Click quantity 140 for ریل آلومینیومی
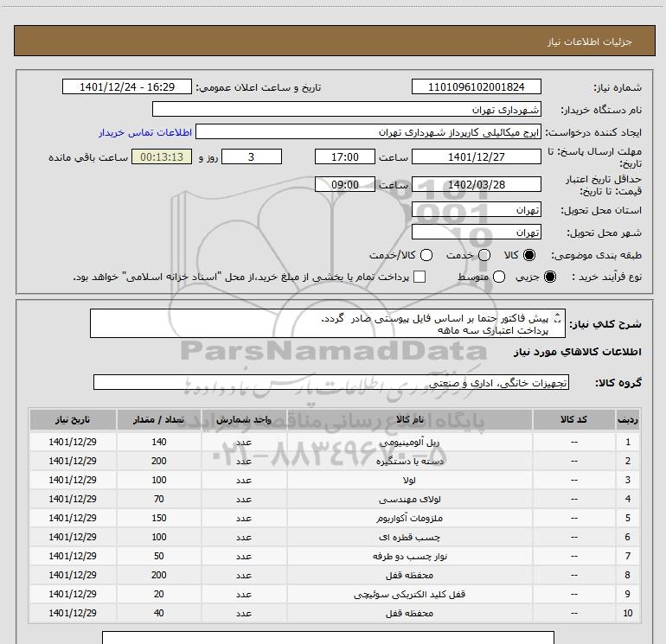666x644 pixels. tap(159, 442)
